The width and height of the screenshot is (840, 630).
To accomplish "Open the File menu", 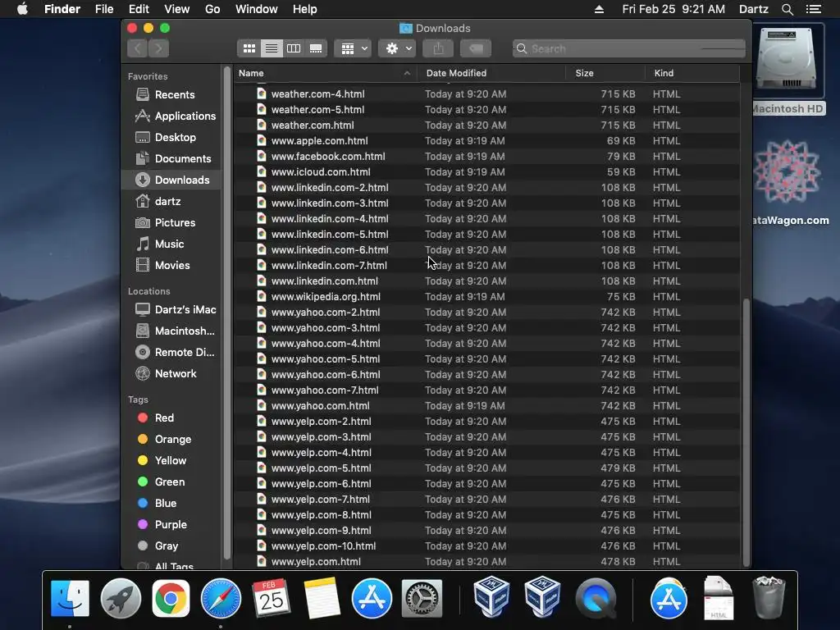I will coord(104,9).
